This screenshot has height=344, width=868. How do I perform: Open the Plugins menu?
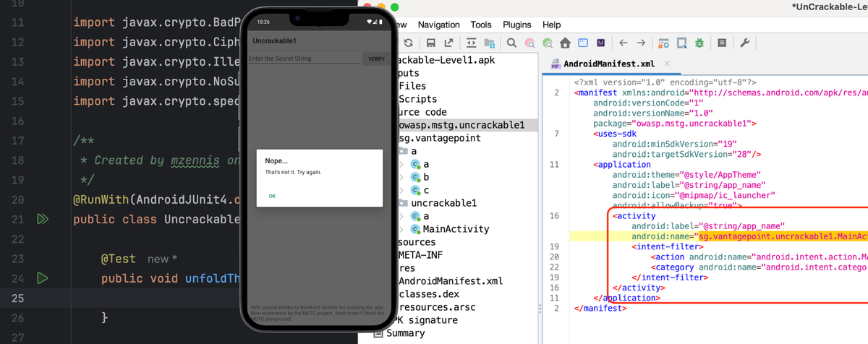click(x=517, y=25)
